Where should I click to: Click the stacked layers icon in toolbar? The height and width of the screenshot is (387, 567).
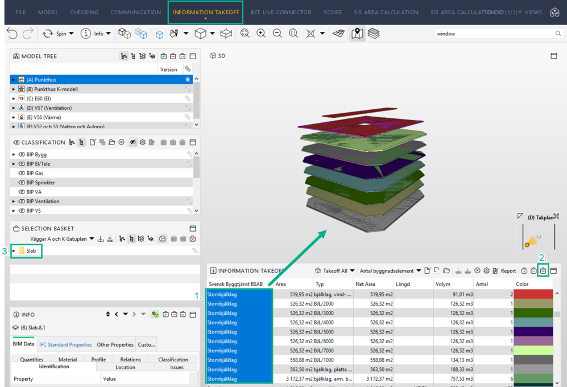tap(374, 34)
